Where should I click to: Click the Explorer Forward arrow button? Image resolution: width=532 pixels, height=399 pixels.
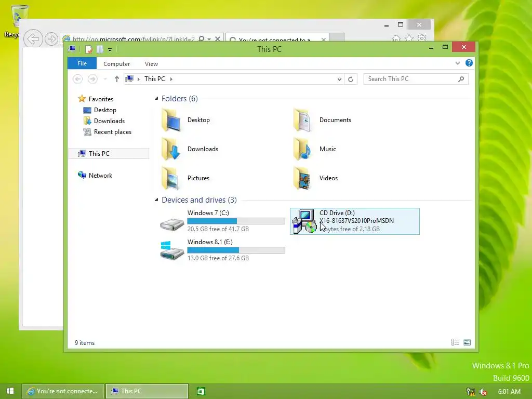pyautogui.click(x=92, y=79)
